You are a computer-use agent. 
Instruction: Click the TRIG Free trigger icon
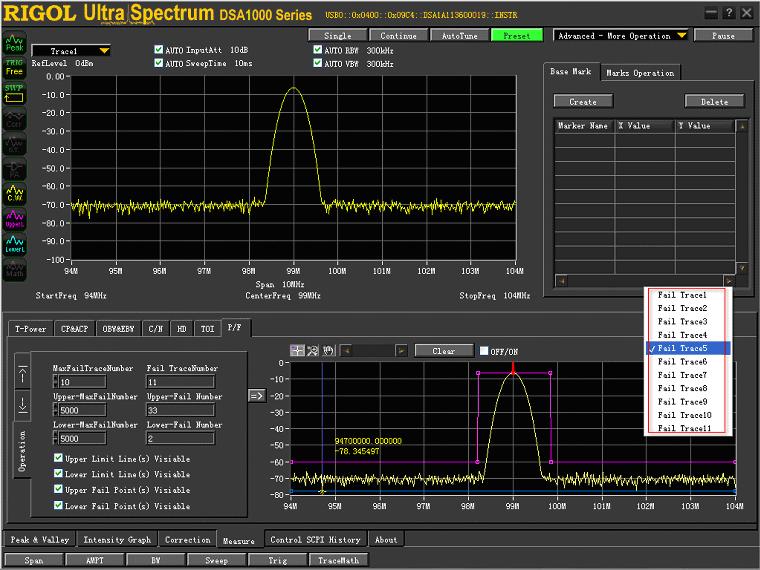tap(14, 67)
